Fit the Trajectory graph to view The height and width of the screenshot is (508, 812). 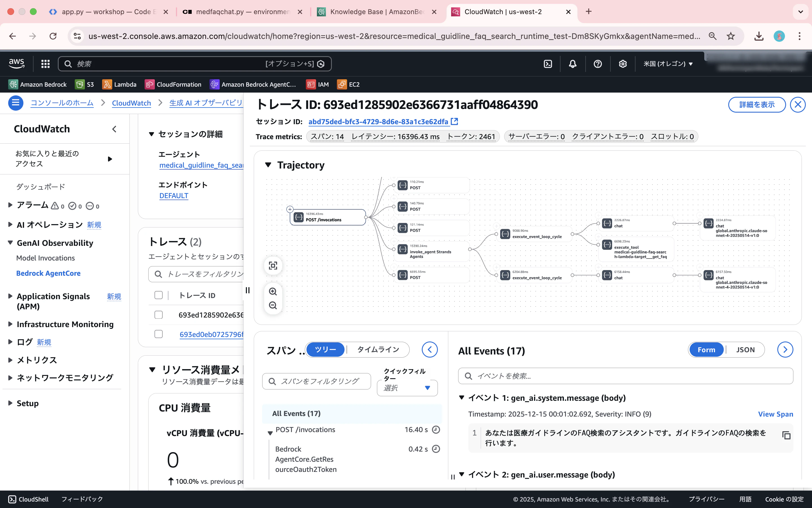pyautogui.click(x=273, y=266)
